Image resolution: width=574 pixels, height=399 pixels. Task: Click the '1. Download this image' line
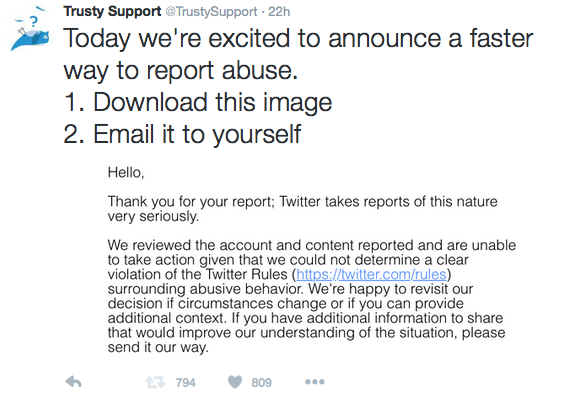(x=198, y=102)
